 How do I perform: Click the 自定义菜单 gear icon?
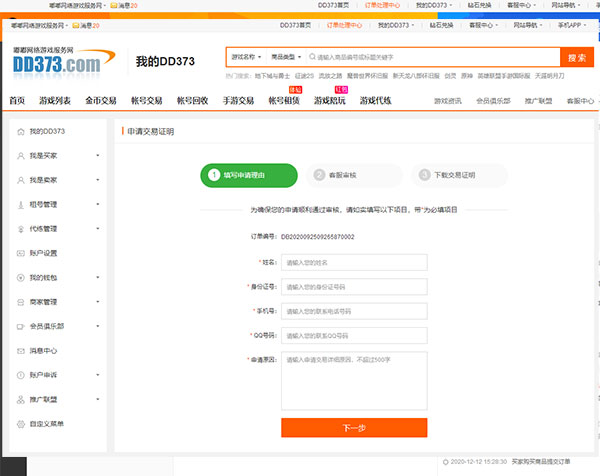pos(20,424)
